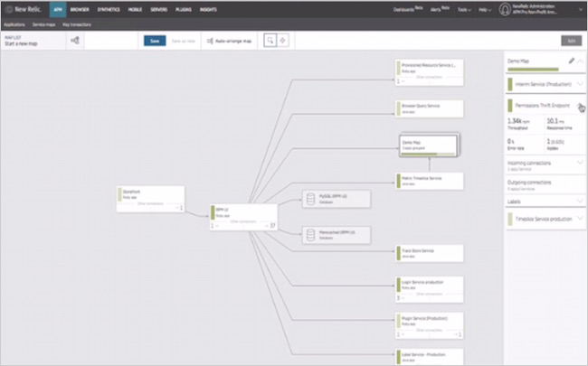Click Save as new
The height and width of the screenshot is (366, 588).
point(184,41)
